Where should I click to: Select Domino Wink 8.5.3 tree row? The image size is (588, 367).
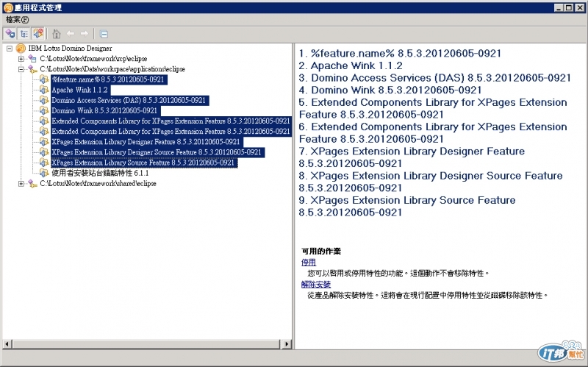[105, 111]
